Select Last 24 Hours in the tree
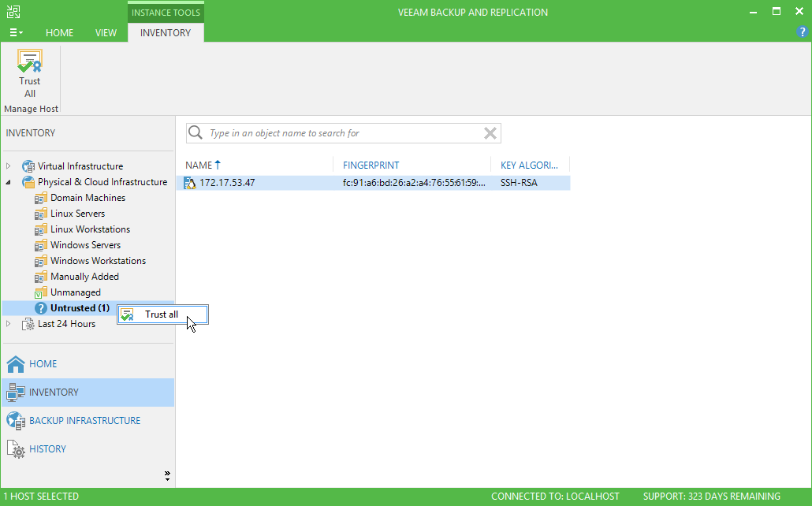This screenshot has width=812, height=506. pyautogui.click(x=67, y=324)
